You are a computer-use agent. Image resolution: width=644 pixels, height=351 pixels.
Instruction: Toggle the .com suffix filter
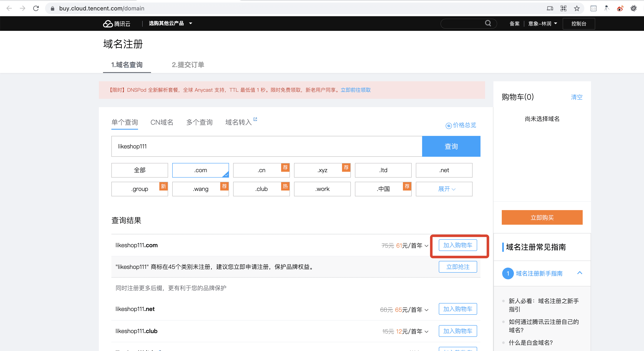point(200,170)
